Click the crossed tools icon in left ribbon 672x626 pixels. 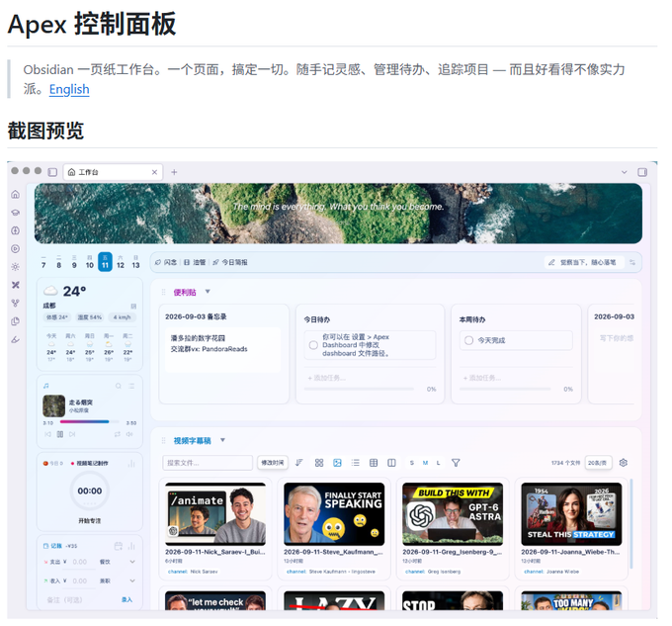pos(16,285)
